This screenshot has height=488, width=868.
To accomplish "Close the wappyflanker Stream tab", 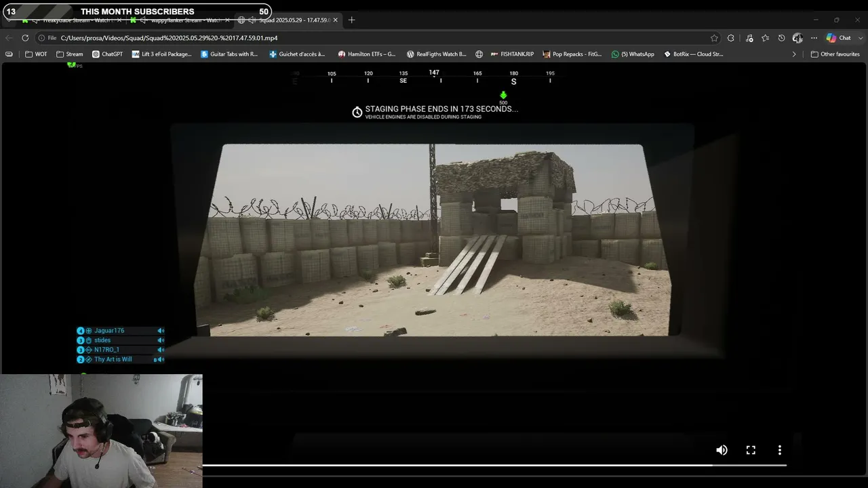I will coord(226,20).
